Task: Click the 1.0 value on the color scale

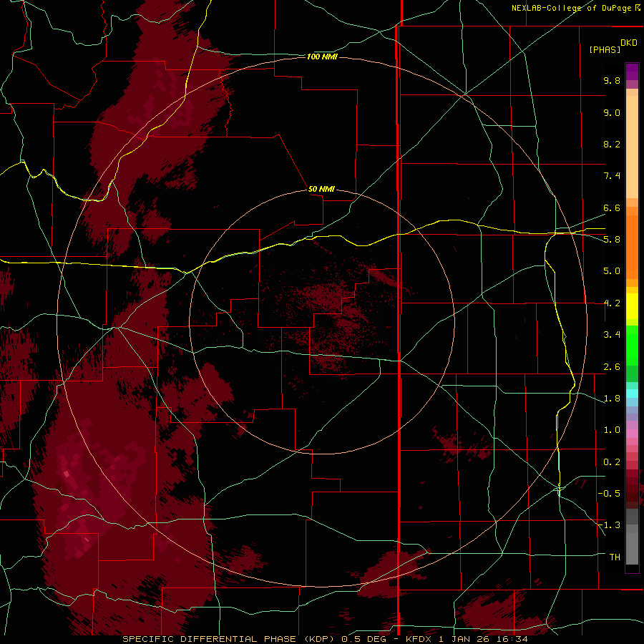Action: (x=612, y=430)
